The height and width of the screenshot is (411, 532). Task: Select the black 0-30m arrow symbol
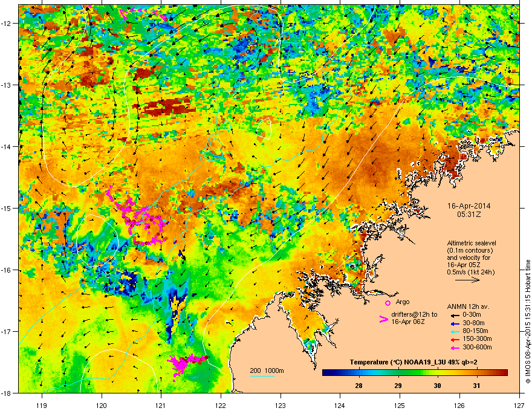pyautogui.click(x=454, y=316)
